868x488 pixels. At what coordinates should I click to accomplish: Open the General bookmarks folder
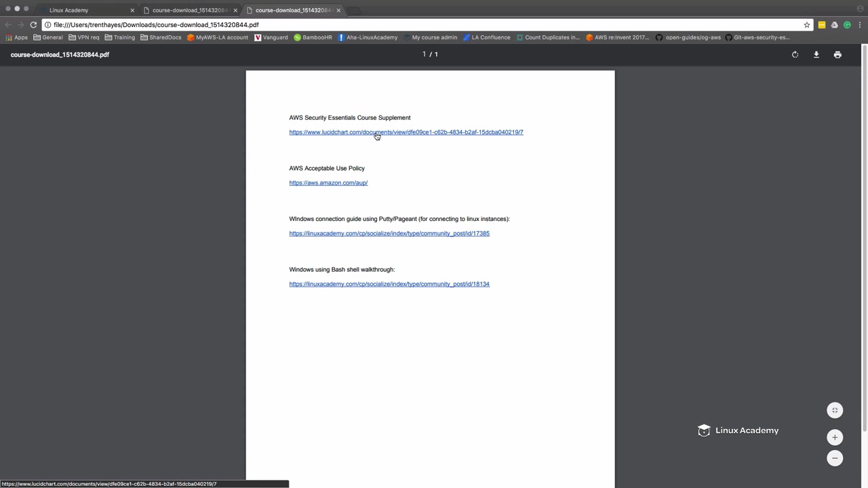pos(48,37)
